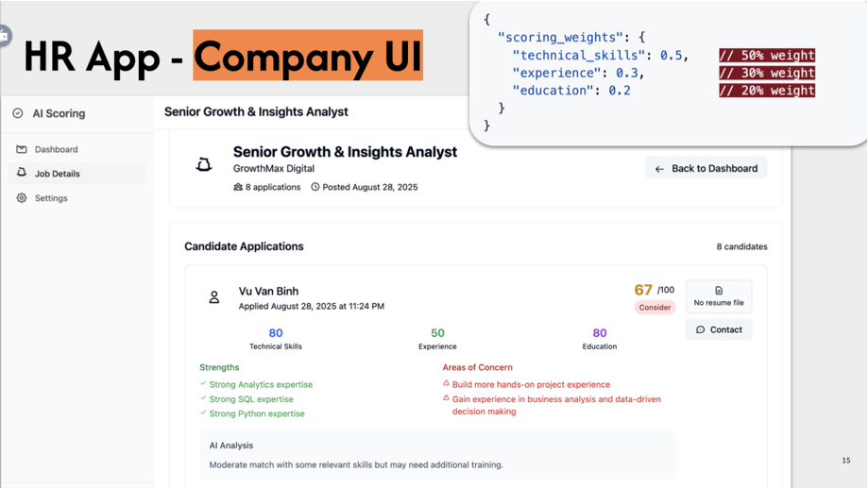This screenshot has height=488, width=868.
Task: Open Settings from the sidebar
Action: click(x=51, y=198)
